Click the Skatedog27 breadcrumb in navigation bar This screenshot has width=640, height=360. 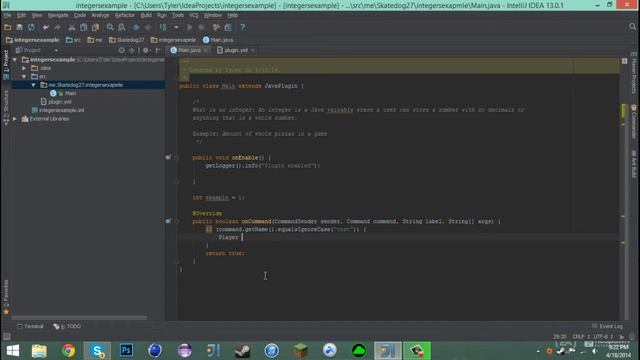click(127, 40)
